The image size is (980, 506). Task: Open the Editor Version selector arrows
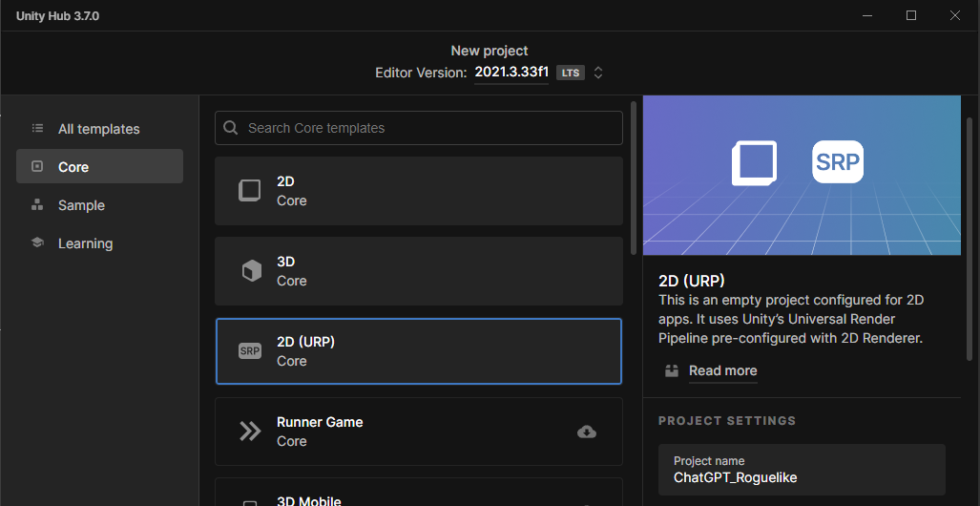click(x=598, y=73)
